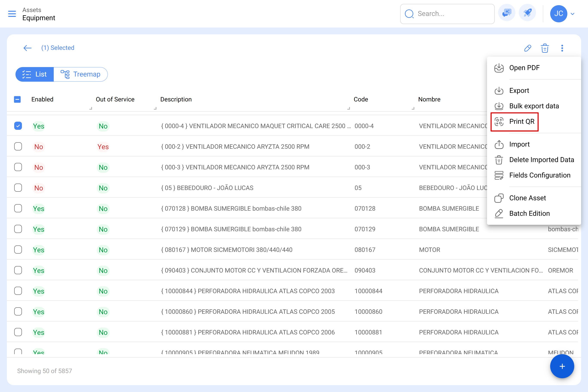Check the 070128 BOMBA SUMERGIBLE row

pyautogui.click(x=18, y=208)
